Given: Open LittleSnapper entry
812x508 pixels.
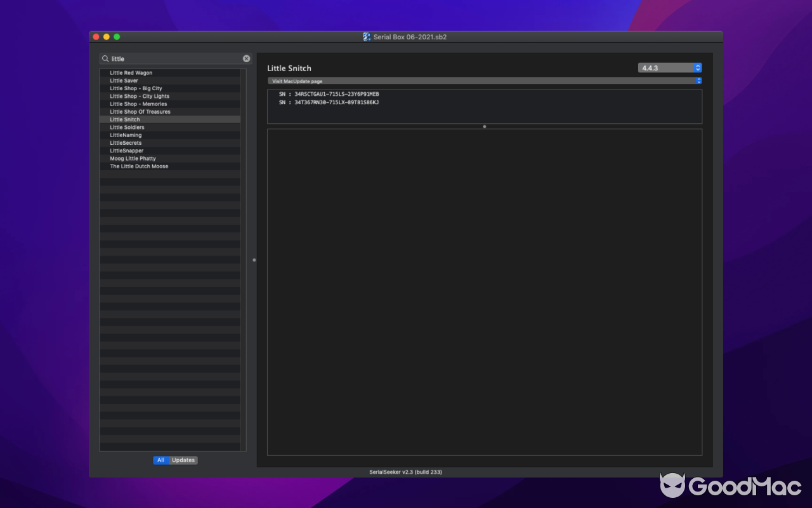Looking at the screenshot, I should click(x=126, y=151).
